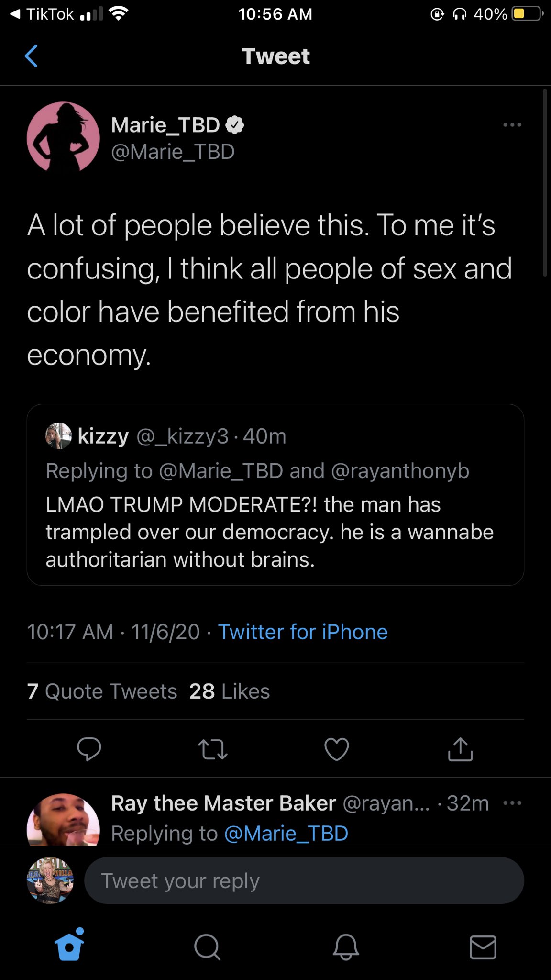
Task: Open the Notifications bell tab
Action: pos(345,947)
